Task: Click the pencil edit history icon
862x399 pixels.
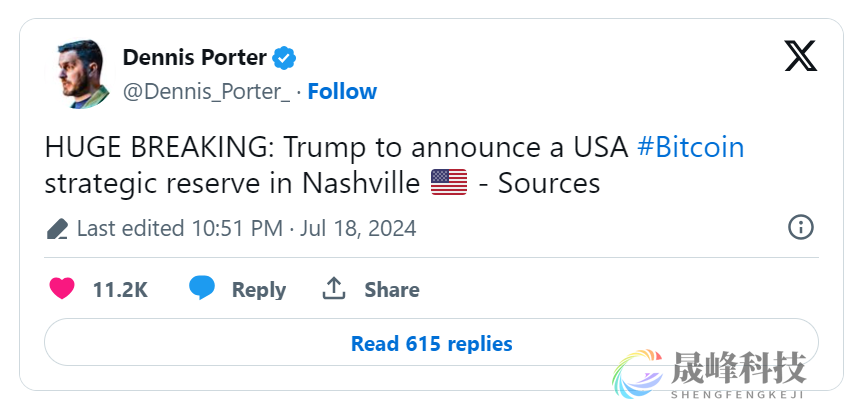Action: click(57, 229)
